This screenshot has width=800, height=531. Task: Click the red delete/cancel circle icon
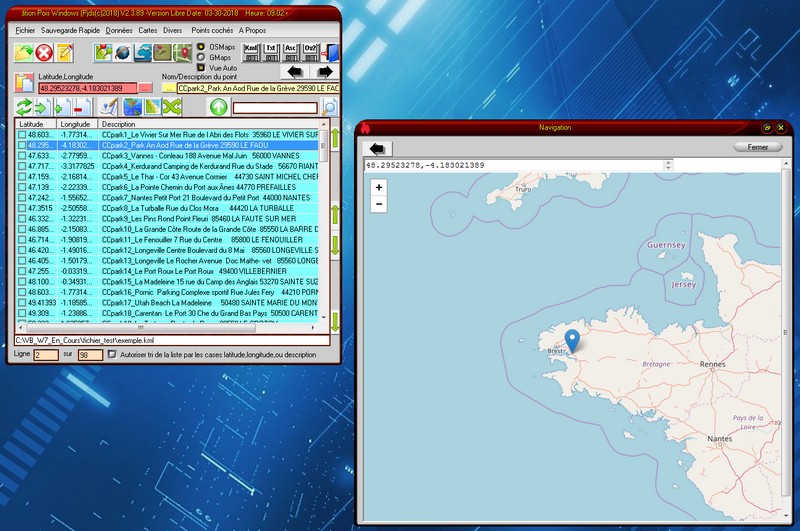[46, 52]
